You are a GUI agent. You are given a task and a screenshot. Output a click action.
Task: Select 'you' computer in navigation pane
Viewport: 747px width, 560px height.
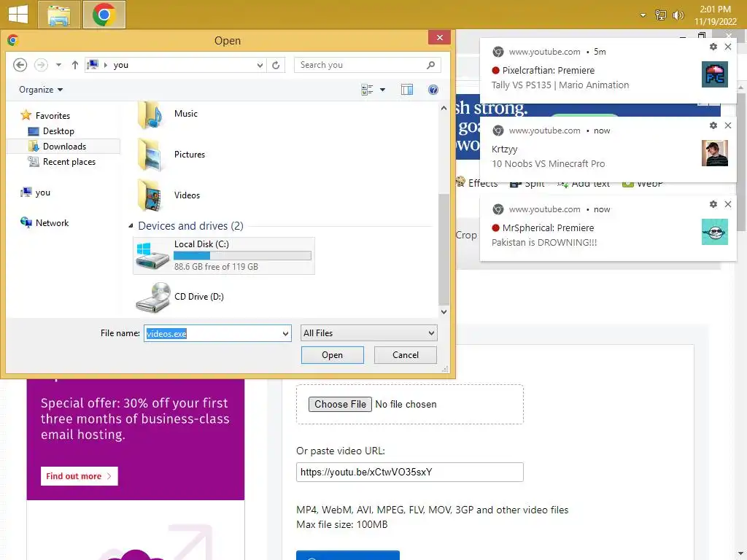pos(35,192)
